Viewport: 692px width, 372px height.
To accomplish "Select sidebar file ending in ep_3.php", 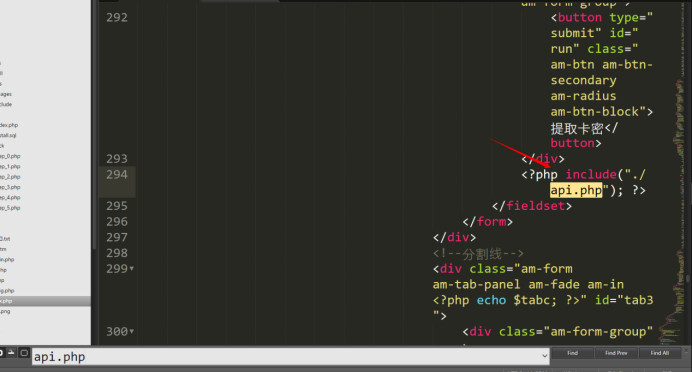I will click(x=10, y=187).
